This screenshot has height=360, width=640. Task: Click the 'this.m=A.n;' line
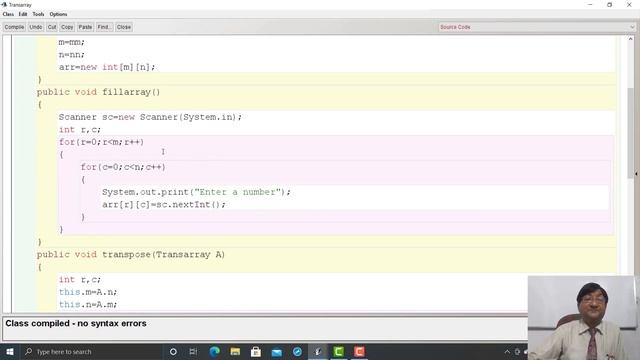click(x=88, y=292)
